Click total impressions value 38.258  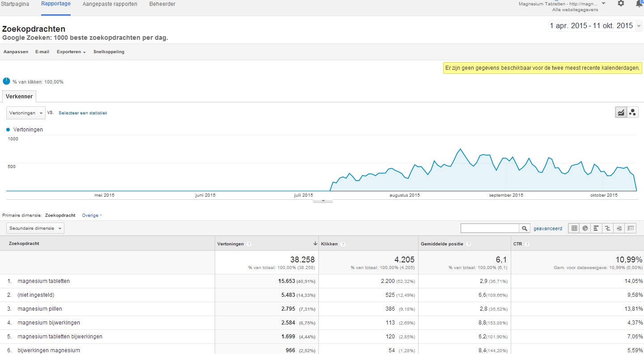[302, 260]
